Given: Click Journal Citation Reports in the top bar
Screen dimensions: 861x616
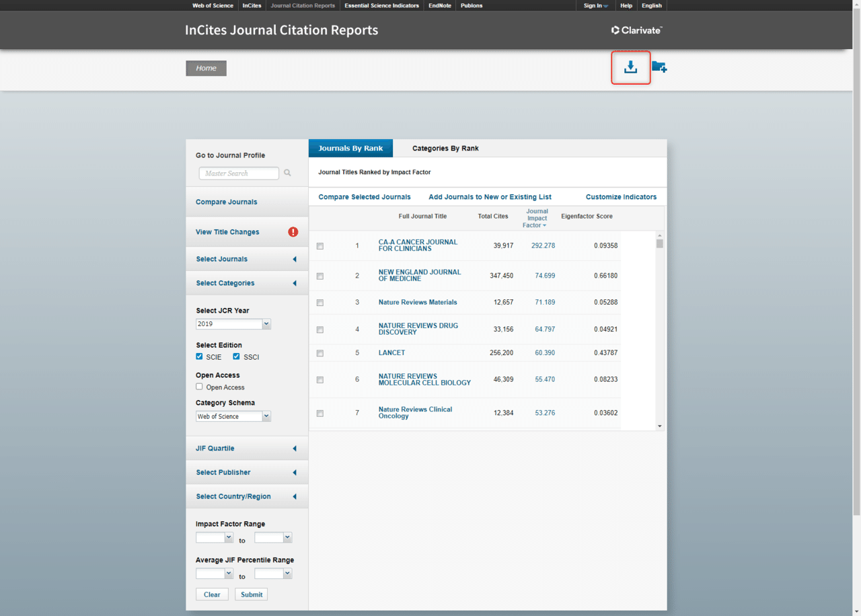Looking at the screenshot, I should (x=303, y=5).
